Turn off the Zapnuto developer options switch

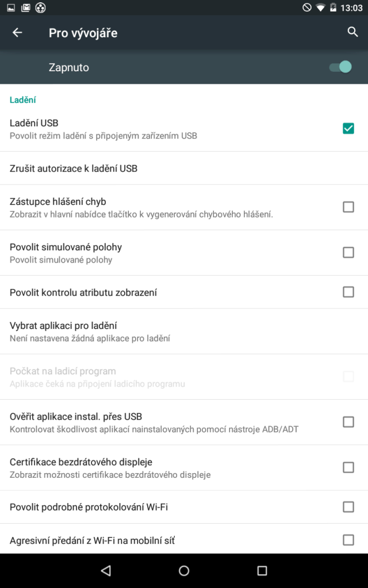(340, 67)
